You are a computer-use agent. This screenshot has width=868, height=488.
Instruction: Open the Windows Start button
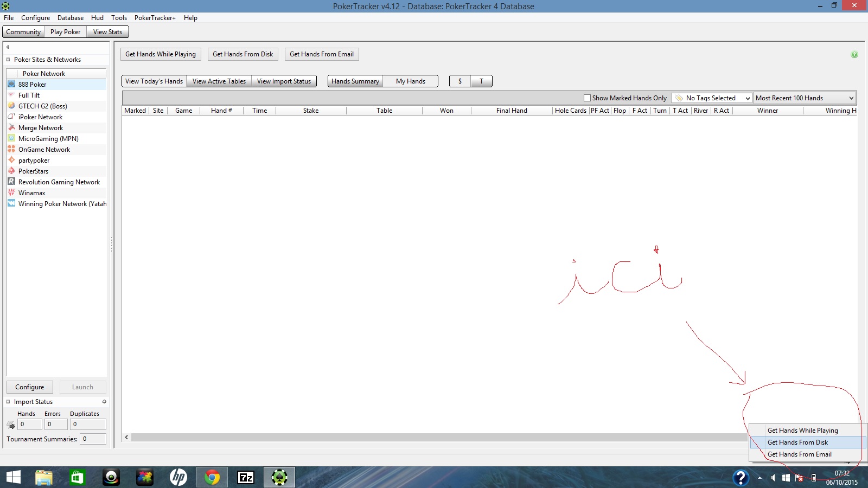click(14, 477)
